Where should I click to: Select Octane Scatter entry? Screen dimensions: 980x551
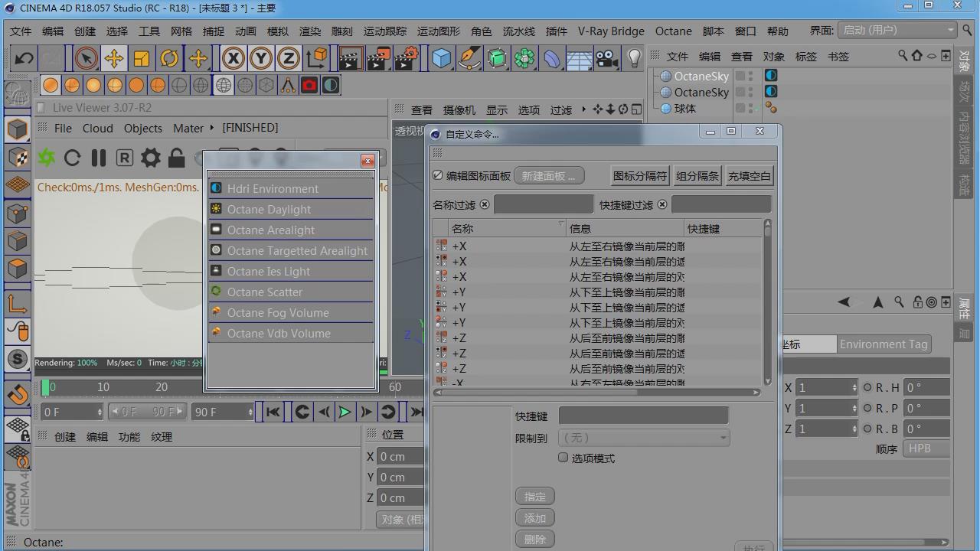click(x=291, y=292)
